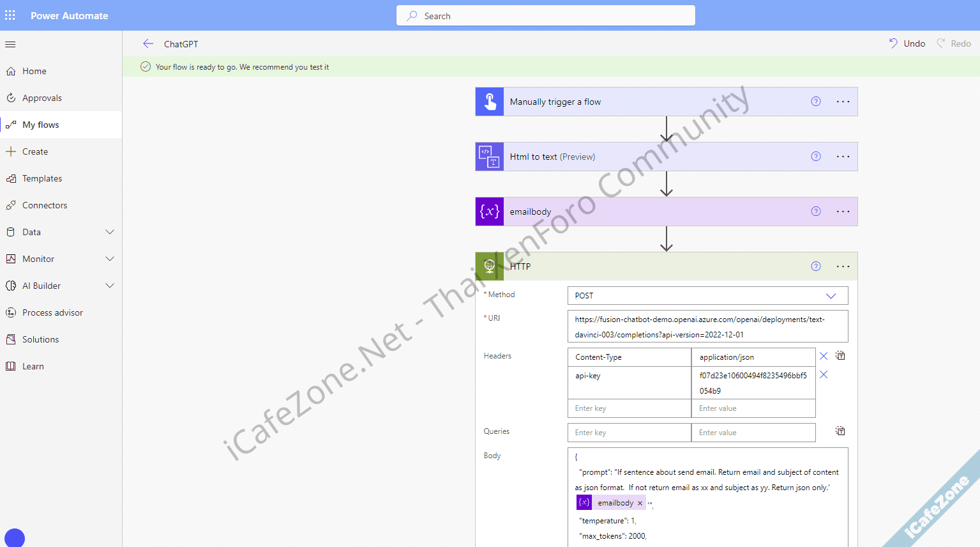
Task: Click the Undo button
Action: pos(907,43)
